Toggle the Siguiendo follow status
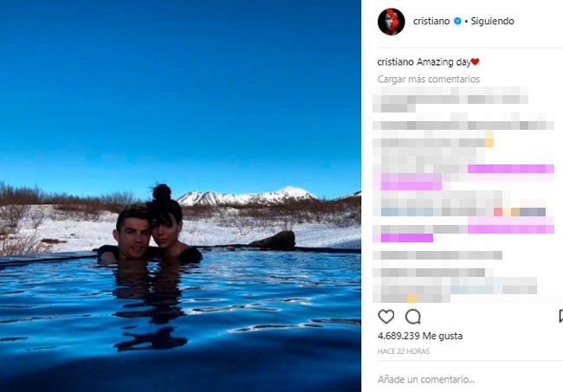The height and width of the screenshot is (392, 563). (492, 21)
